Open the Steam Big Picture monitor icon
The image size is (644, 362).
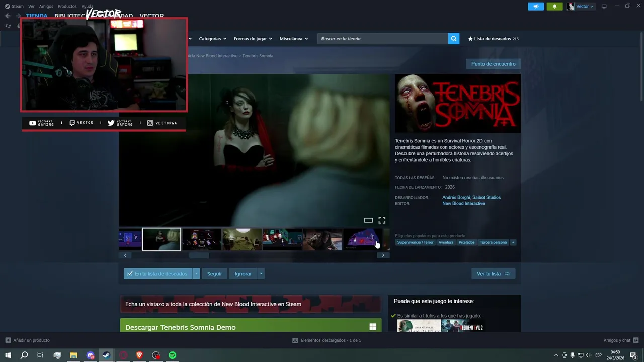coord(604,6)
